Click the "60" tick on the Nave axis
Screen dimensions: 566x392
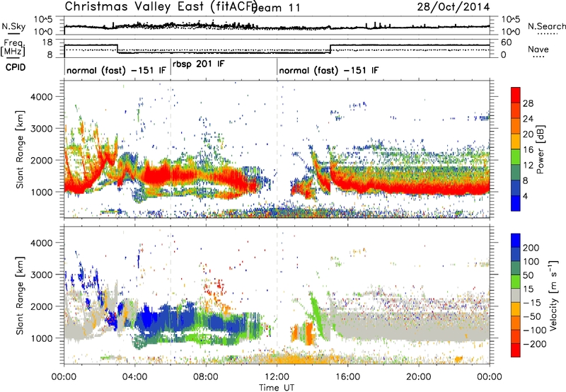click(507, 42)
